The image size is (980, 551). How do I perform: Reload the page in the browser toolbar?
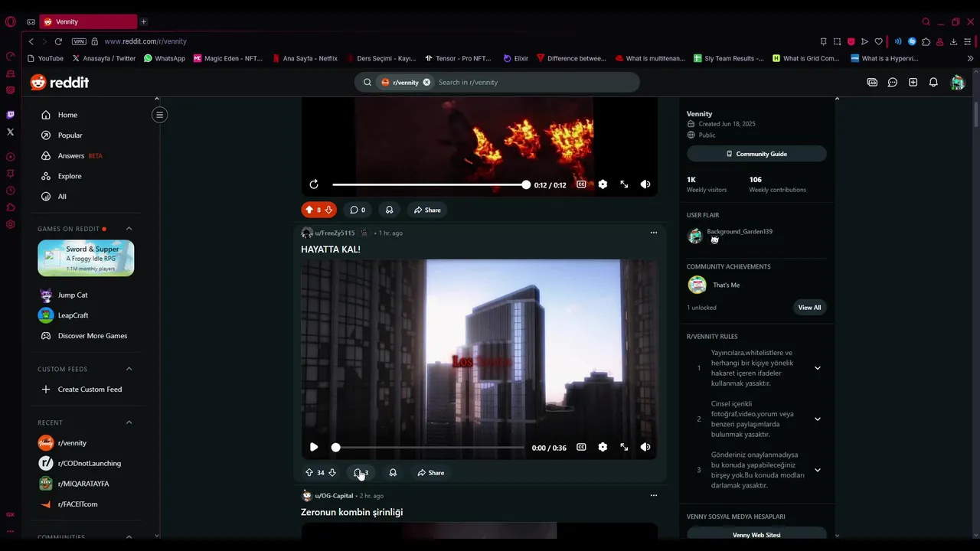coord(58,41)
